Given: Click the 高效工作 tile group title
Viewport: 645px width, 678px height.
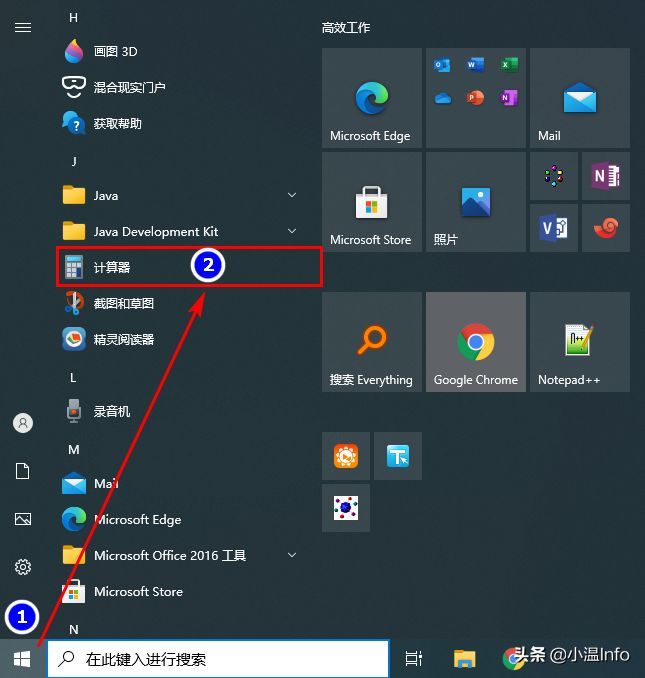Looking at the screenshot, I should coord(346,28).
